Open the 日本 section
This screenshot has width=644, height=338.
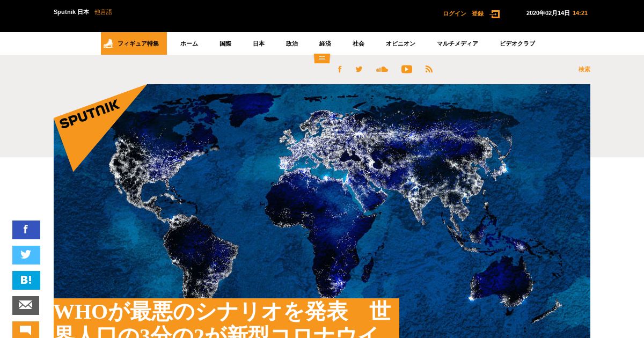(259, 43)
